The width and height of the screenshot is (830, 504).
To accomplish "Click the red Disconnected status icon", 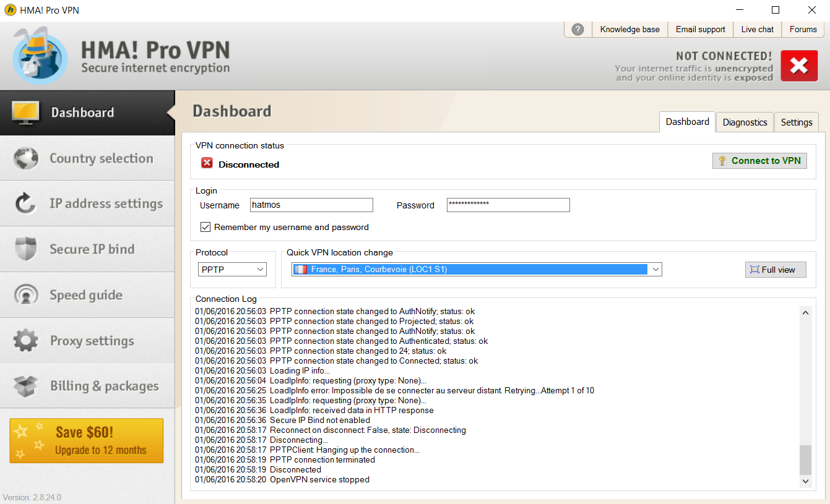I will 207,163.
